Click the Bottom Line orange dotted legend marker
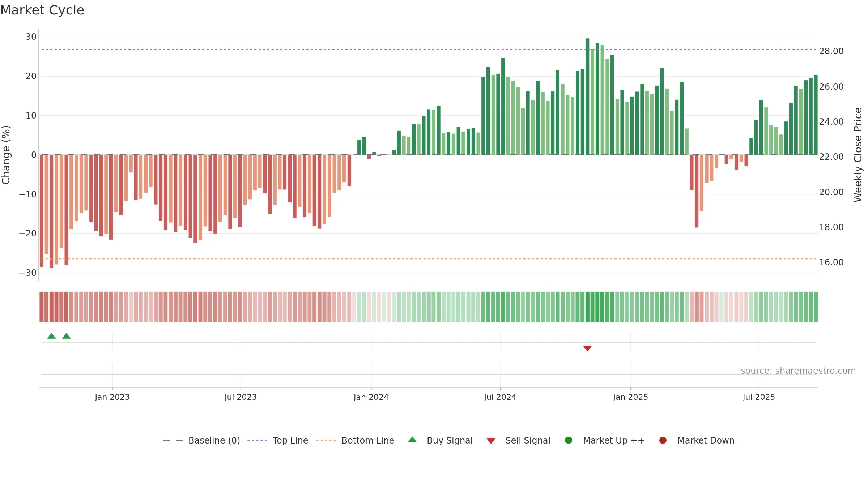The height and width of the screenshot is (488, 868). tap(326, 440)
